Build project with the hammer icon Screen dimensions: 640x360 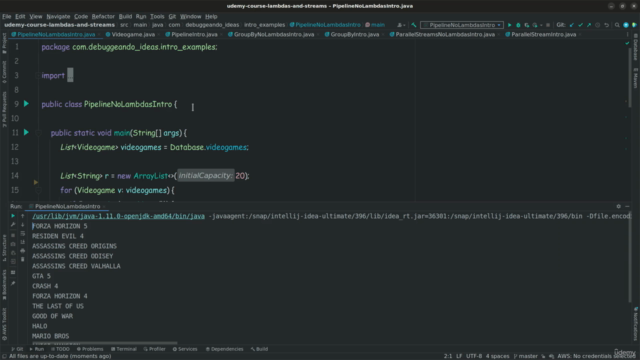[x=414, y=25]
